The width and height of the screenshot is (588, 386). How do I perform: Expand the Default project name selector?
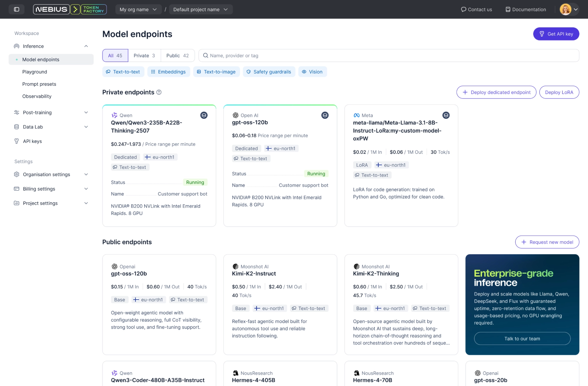coord(201,9)
